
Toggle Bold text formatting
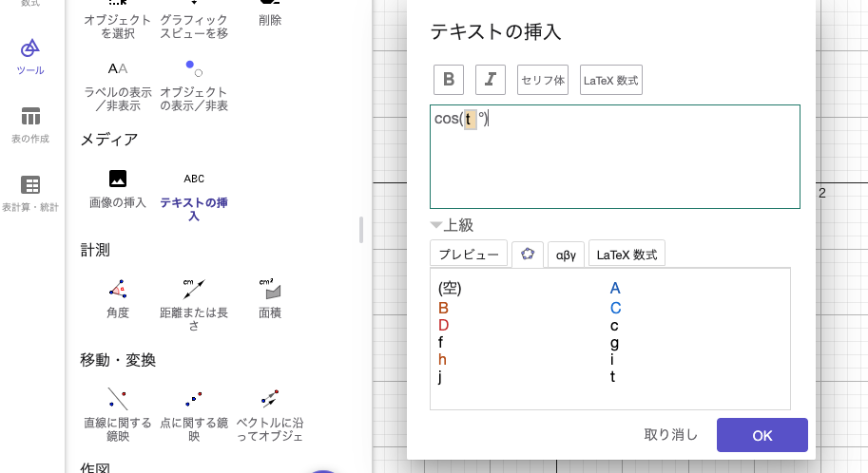click(448, 80)
